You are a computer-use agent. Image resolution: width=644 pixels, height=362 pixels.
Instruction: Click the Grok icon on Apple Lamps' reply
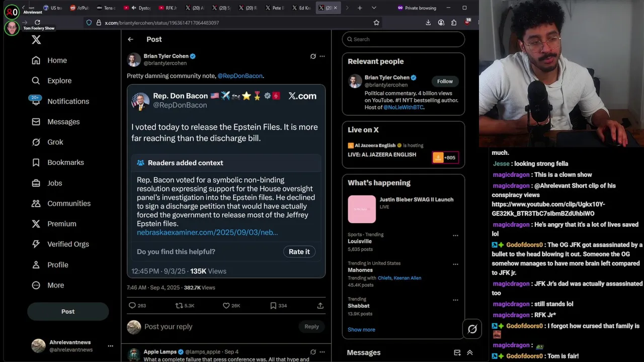click(x=313, y=352)
